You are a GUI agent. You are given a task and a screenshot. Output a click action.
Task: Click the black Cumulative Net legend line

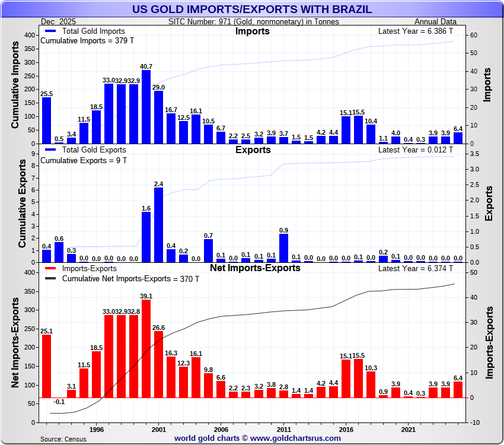50,278
